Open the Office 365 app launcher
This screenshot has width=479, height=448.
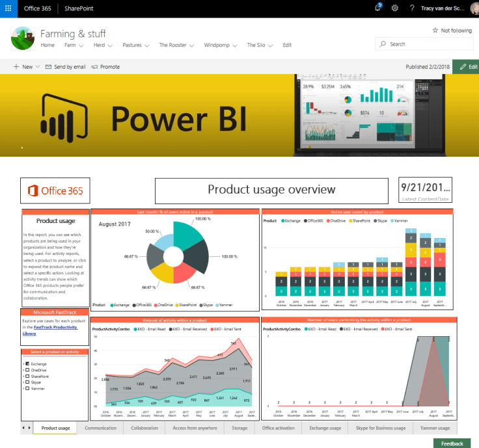click(x=8, y=8)
